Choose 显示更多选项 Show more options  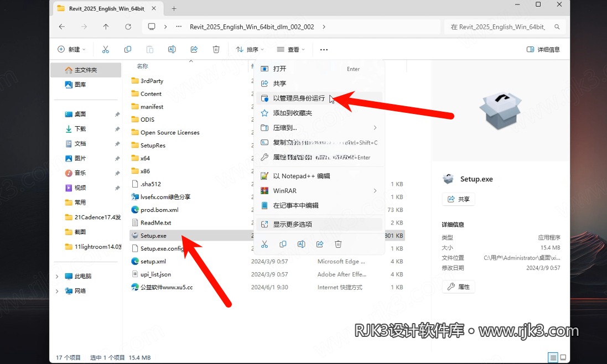319,225
